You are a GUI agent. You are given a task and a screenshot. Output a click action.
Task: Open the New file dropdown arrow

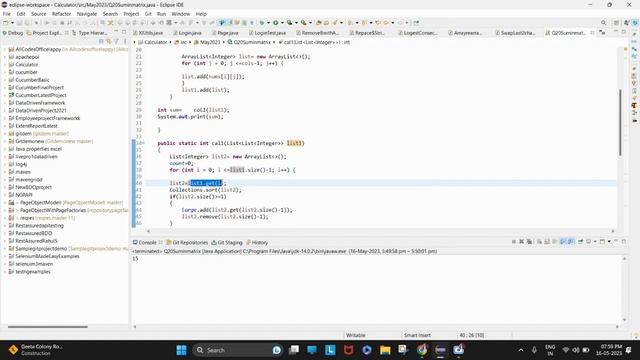click(12, 23)
